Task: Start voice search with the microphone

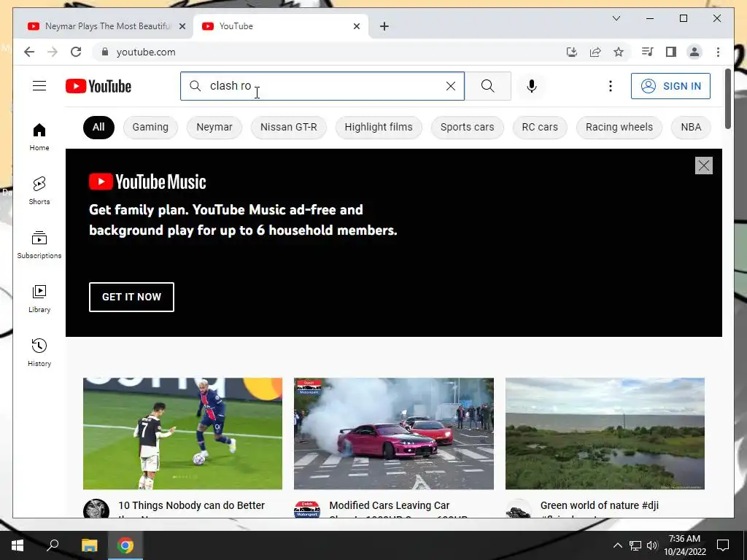Action: pyautogui.click(x=532, y=86)
